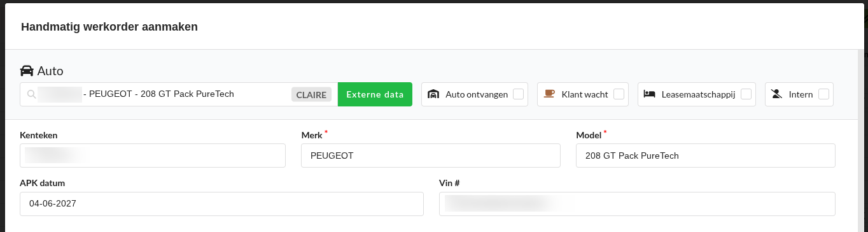Click into the Kenteken input field
This screenshot has width=868, height=232.
(153, 156)
